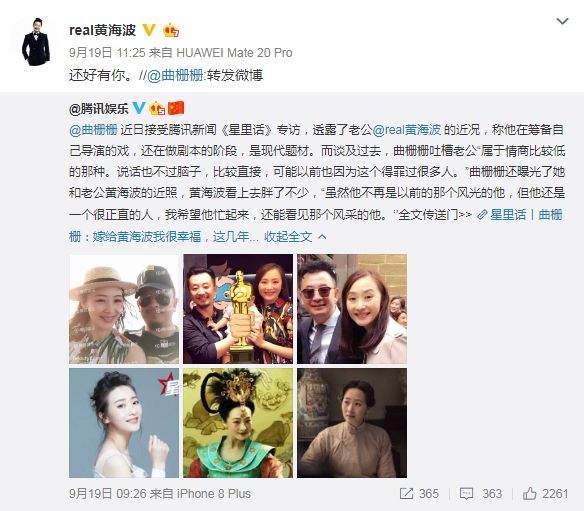Image resolution: width=584 pixels, height=511 pixels.
Task: Open the golden trophy photo thumbnail
Action: (x=238, y=309)
